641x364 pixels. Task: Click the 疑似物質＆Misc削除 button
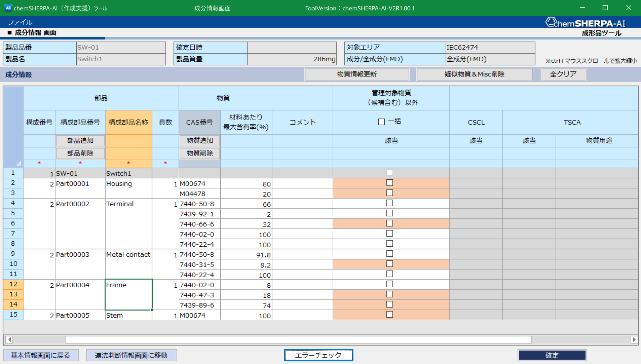(x=474, y=74)
